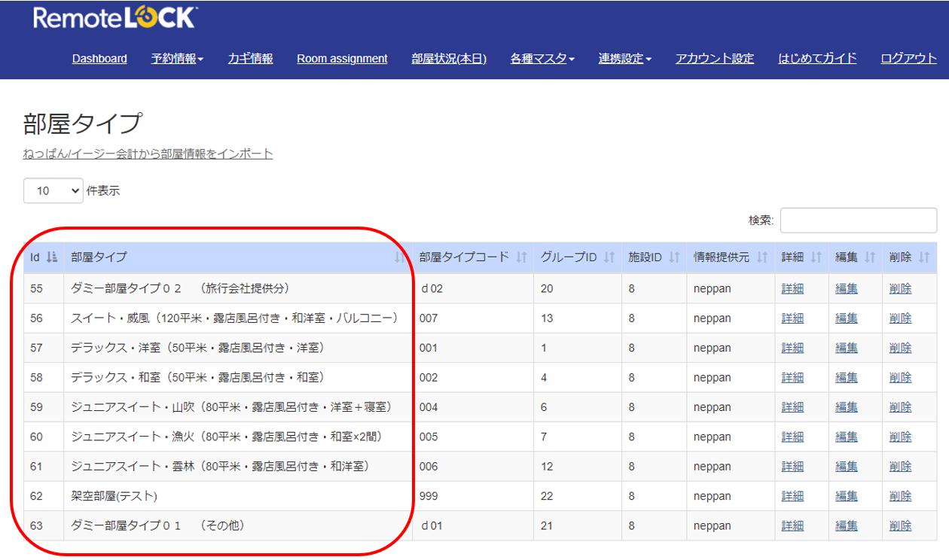Viewport: 949px width, 560px height.
Task: Open the 部屋状況(本日) page
Action: click(449, 59)
